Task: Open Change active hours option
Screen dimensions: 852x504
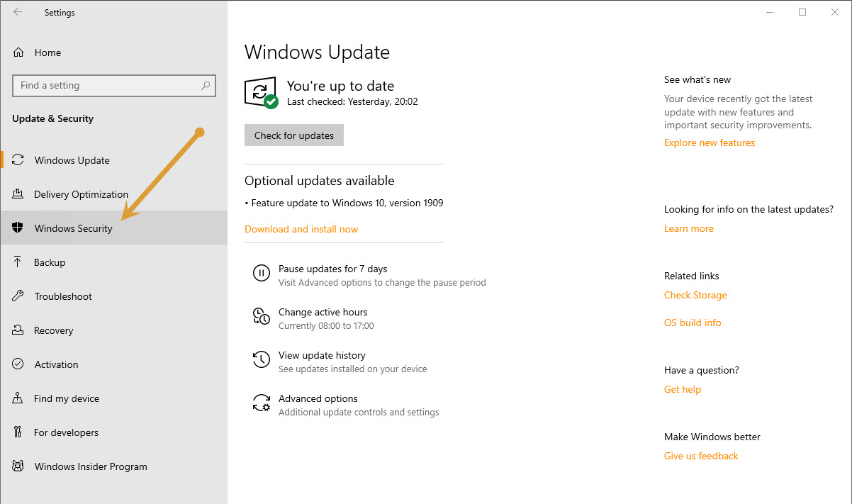Action: 323,312
